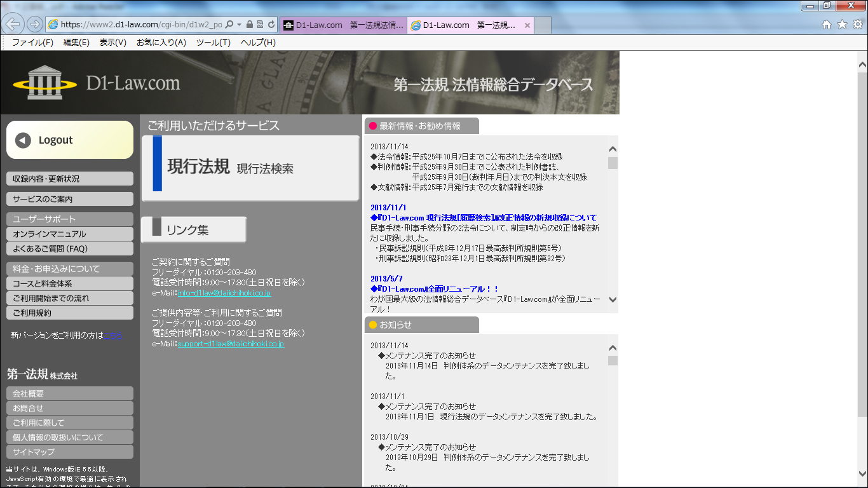Open ご利用規約 sidebar item
Viewport: 868px width, 488px height.
70,313
